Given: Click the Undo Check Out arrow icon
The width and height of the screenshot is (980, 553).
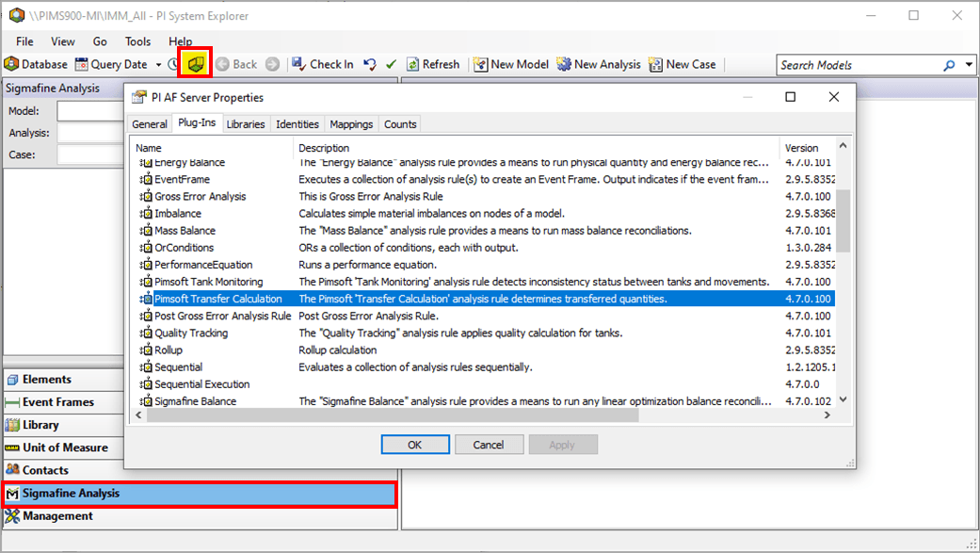Looking at the screenshot, I should pos(370,64).
